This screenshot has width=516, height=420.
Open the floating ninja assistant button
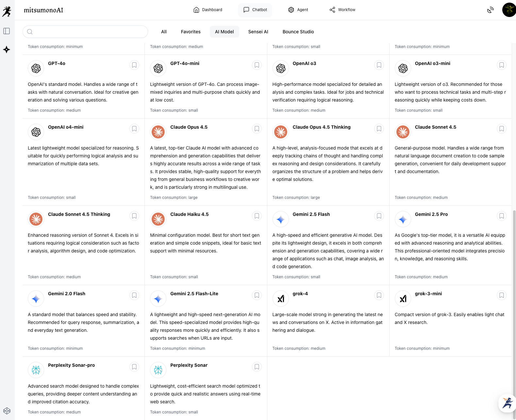click(x=507, y=403)
